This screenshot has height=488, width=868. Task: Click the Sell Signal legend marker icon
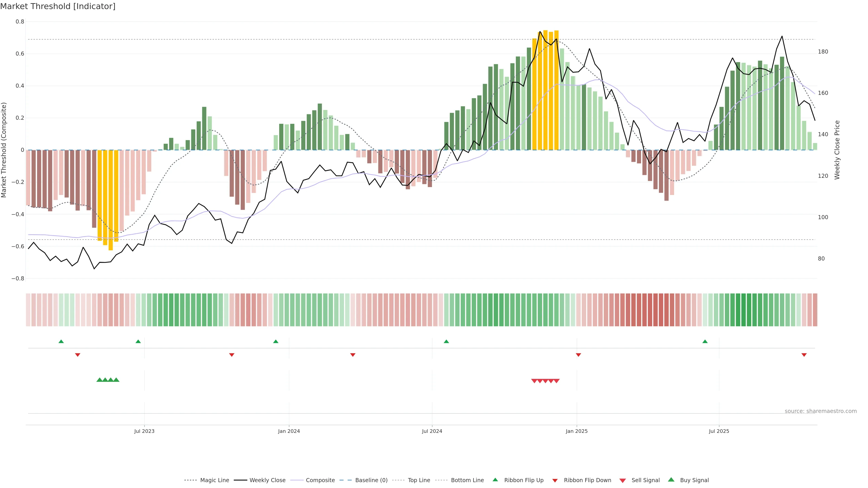(x=622, y=480)
